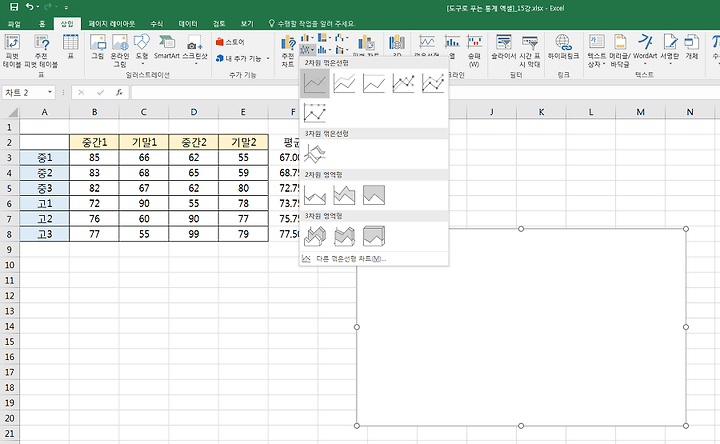Insert a hyperlink (하이퍼링크)

563,47
